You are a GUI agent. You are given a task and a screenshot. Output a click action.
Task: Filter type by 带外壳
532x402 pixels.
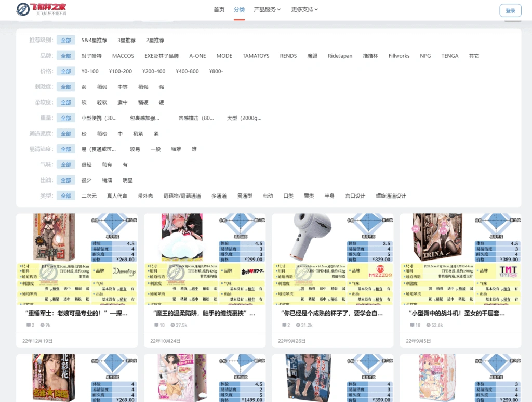(145, 196)
